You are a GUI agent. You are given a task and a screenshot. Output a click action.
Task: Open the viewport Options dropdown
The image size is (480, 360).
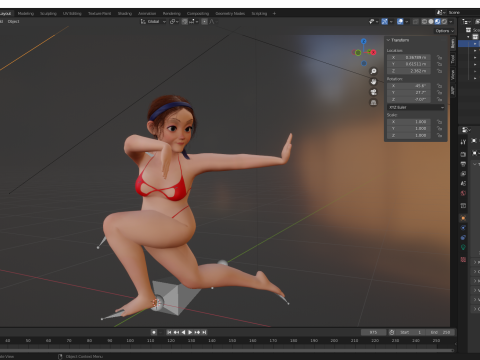(x=445, y=31)
